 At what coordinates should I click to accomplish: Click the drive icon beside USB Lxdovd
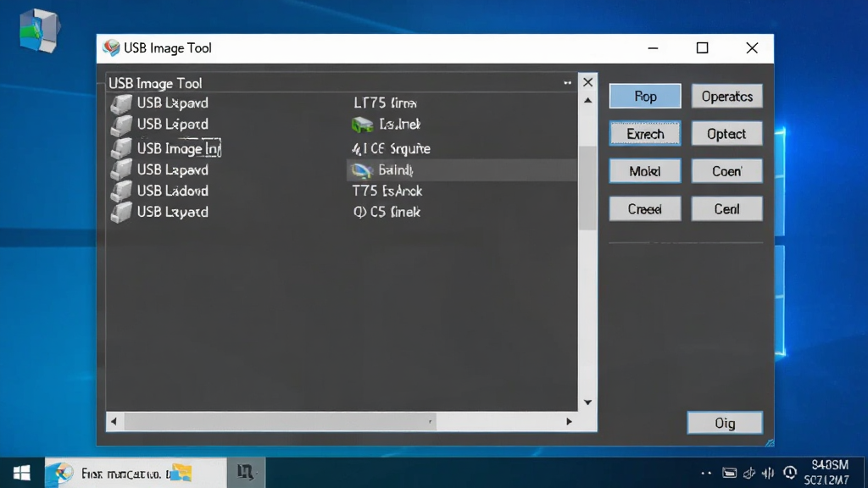coord(121,191)
